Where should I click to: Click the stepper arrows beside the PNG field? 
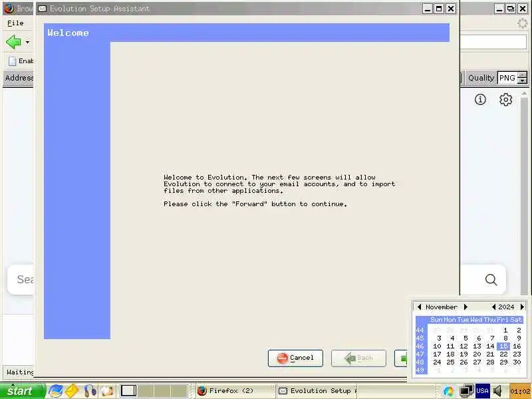[523, 78]
